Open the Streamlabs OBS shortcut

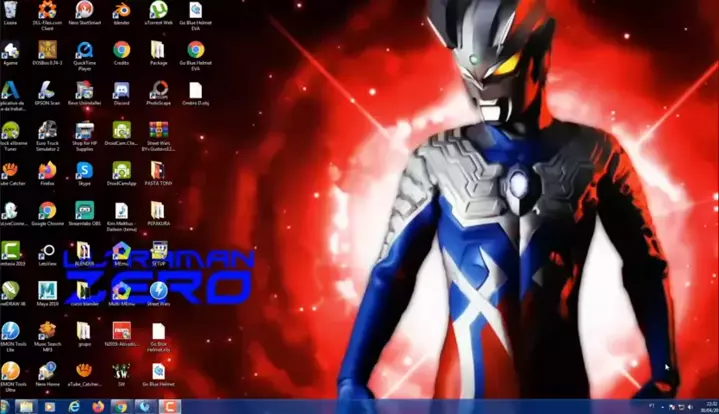coord(84,211)
